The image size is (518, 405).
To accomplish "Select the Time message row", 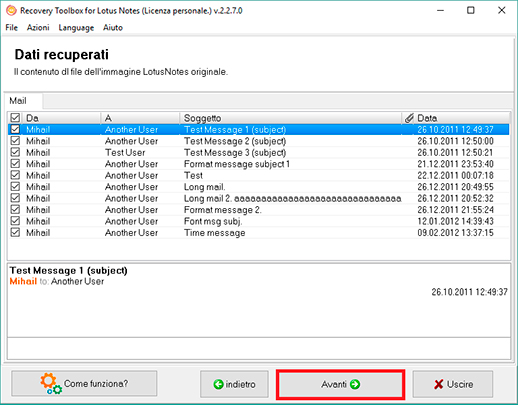I will tap(258, 233).
